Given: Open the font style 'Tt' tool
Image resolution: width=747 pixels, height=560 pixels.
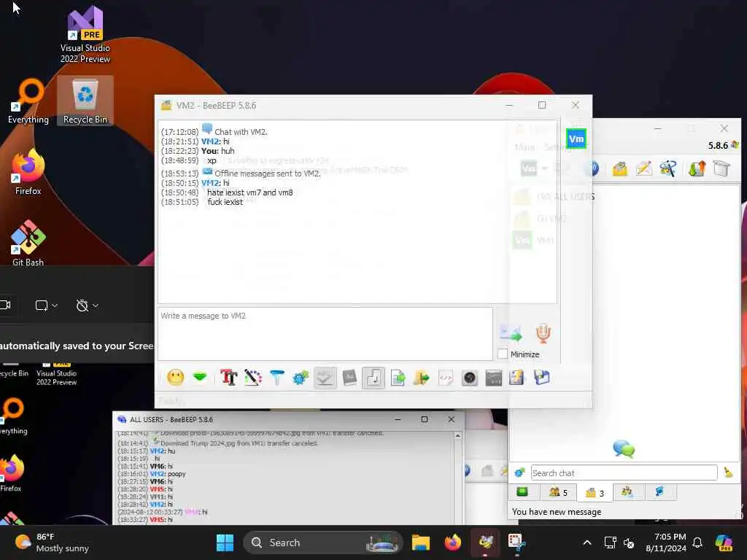Looking at the screenshot, I should tap(228, 378).
